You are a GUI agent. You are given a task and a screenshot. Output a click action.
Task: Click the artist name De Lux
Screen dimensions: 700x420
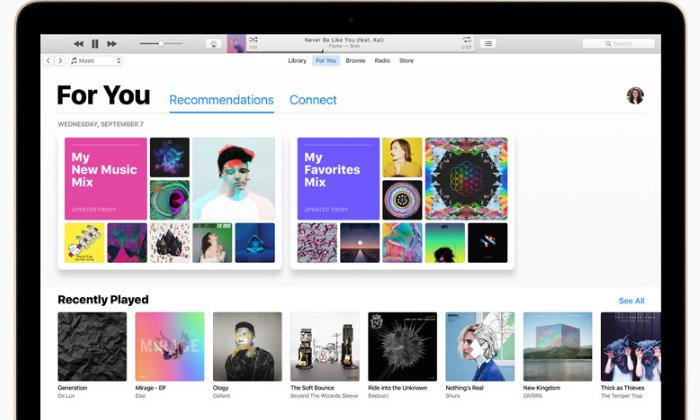coord(66,396)
